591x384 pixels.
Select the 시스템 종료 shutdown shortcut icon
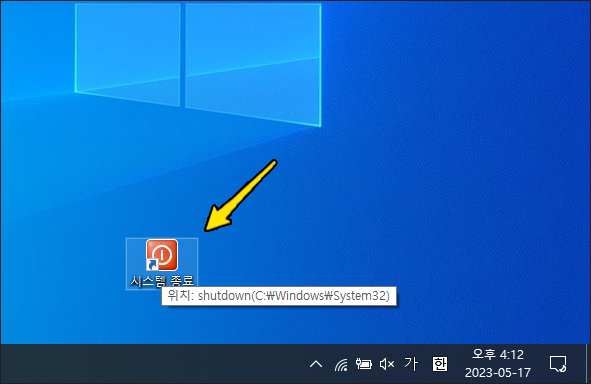(162, 255)
